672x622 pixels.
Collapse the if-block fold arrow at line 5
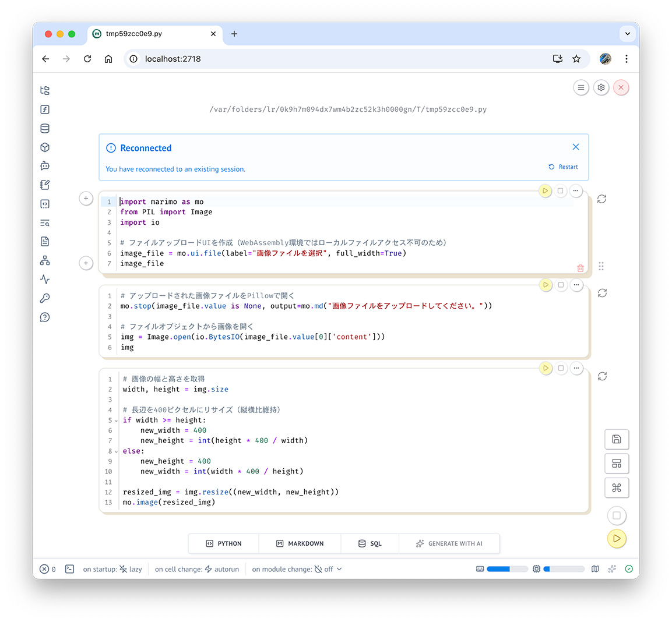point(116,420)
